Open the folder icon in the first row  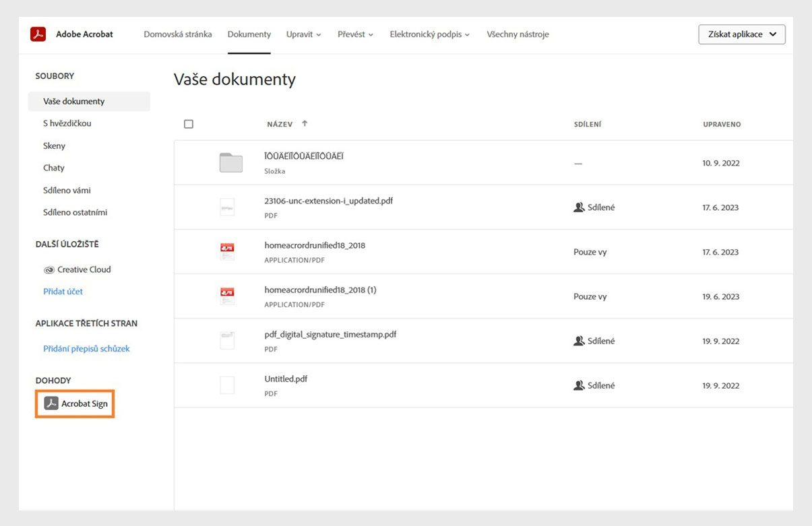click(230, 163)
